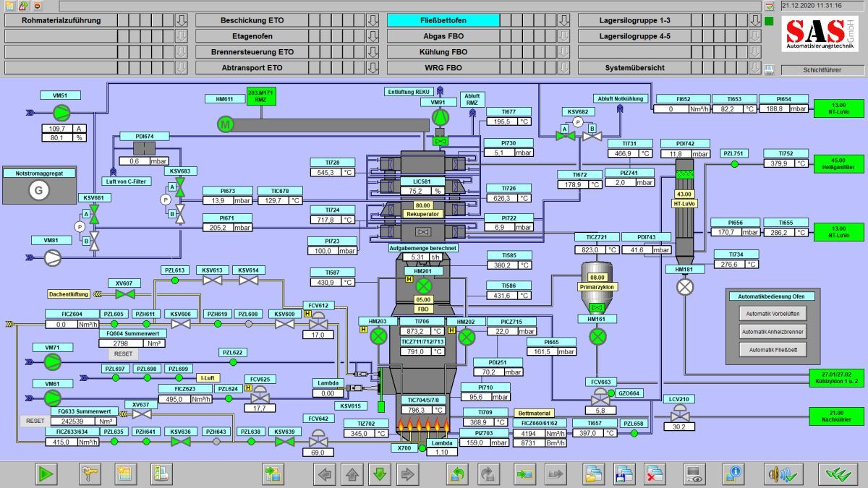Click the printer report icon in bottom toolbar

161,474
